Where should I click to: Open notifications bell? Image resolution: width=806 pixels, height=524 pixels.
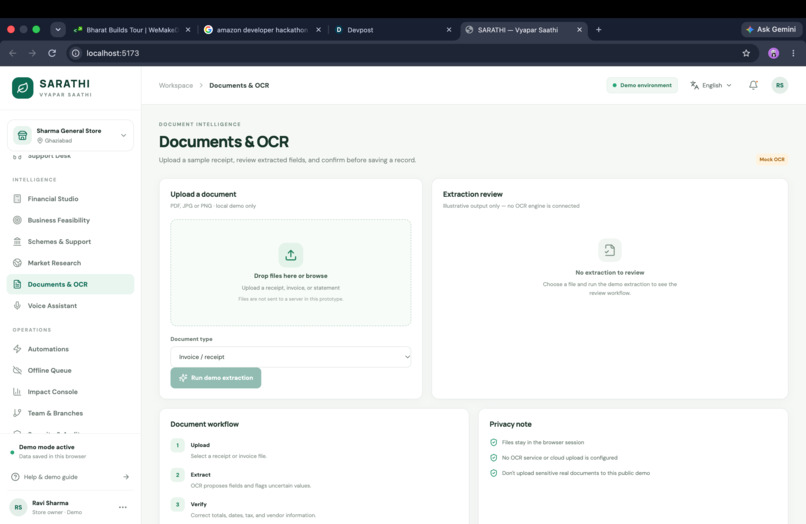(753, 85)
